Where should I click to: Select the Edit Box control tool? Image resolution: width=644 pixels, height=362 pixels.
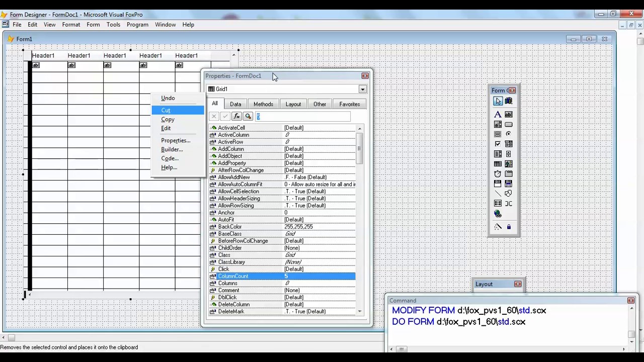tap(498, 124)
